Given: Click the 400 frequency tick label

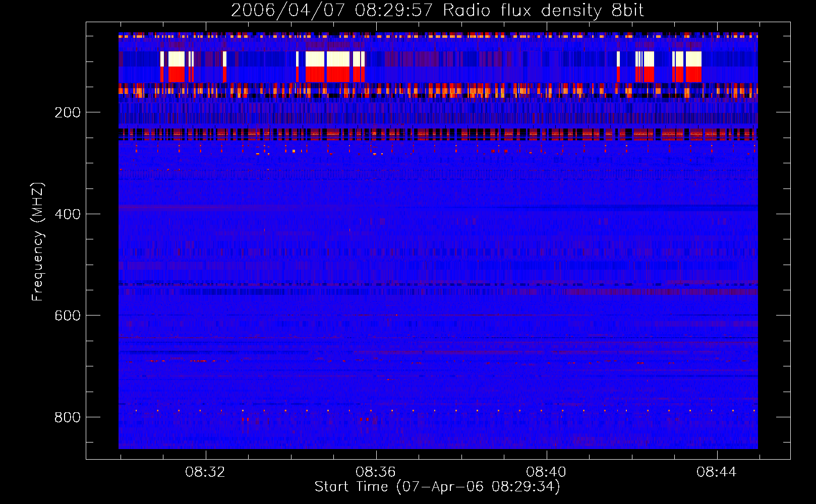Looking at the screenshot, I should pos(68,214).
